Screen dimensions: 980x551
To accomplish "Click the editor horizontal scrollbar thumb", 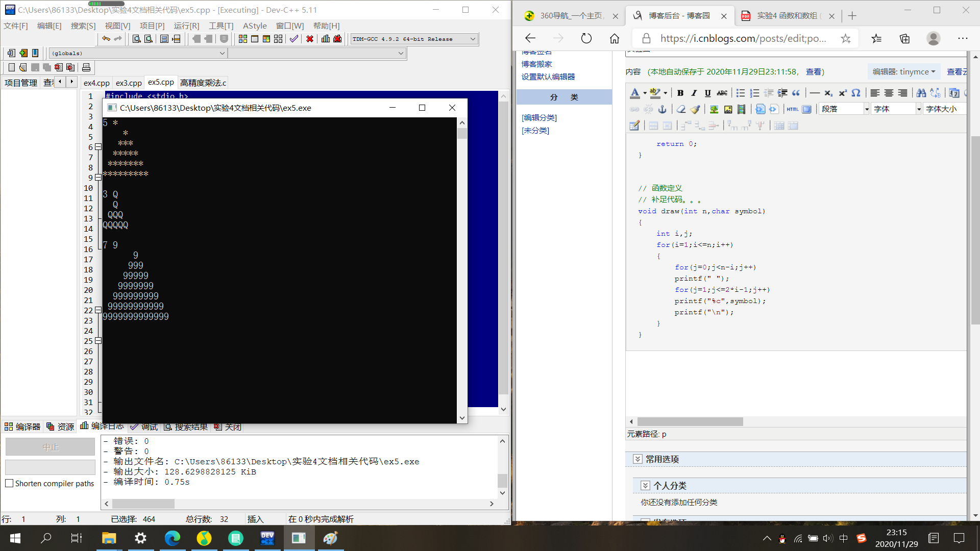I will (x=690, y=421).
